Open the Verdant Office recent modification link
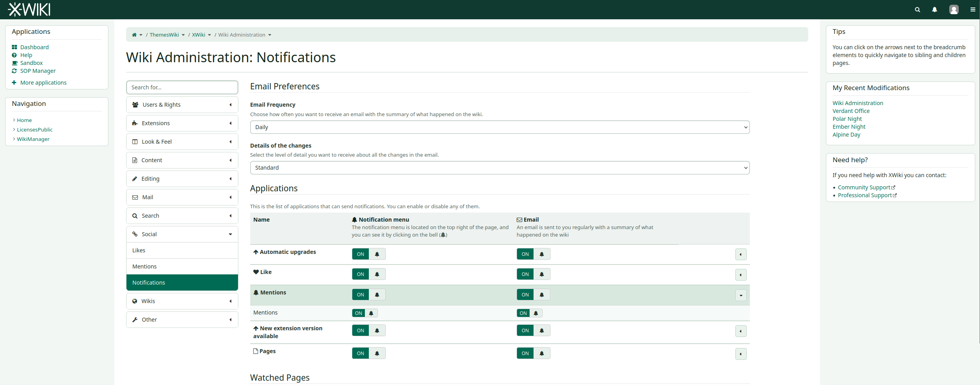Image resolution: width=980 pixels, height=385 pixels. point(851,111)
